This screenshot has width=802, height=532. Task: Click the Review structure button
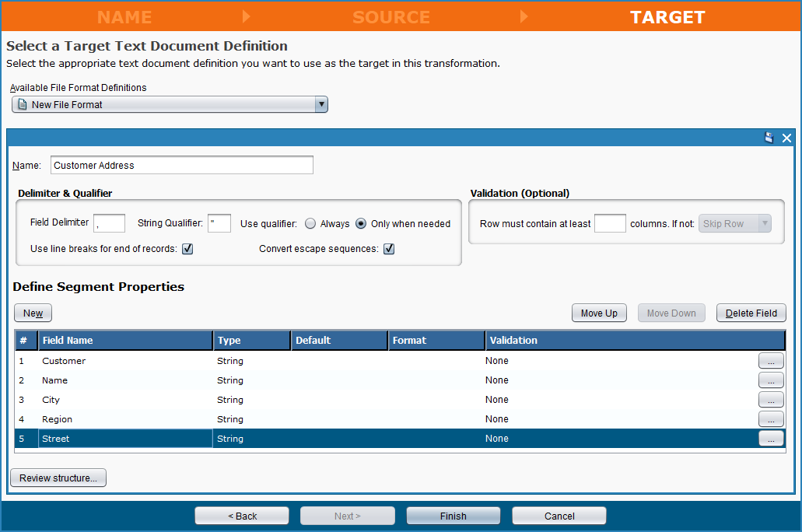(58, 478)
